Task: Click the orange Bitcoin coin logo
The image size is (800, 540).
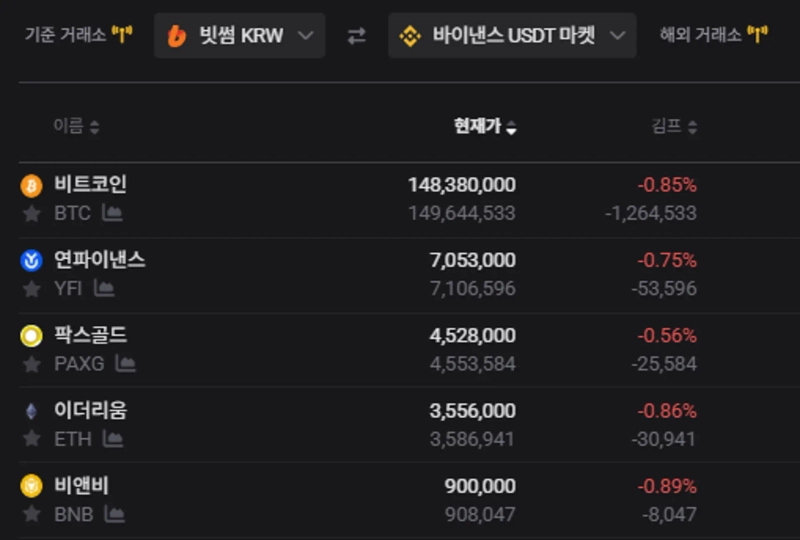Action: pyautogui.click(x=31, y=185)
